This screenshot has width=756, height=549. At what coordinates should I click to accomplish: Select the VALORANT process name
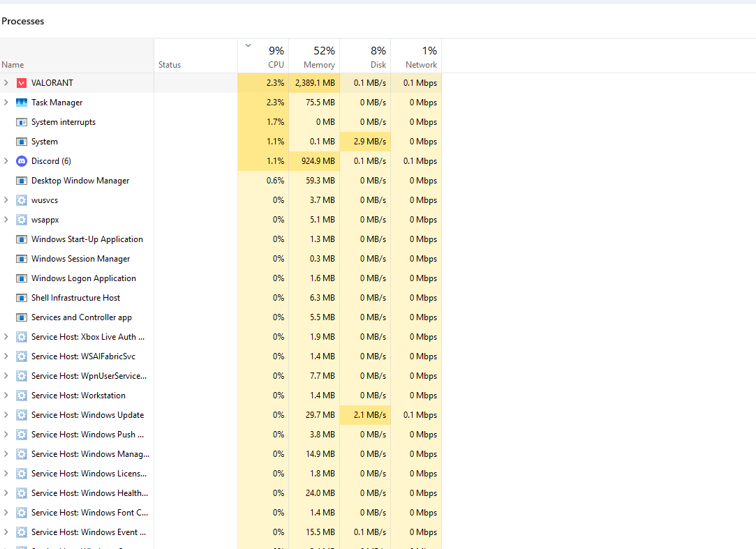pyautogui.click(x=52, y=83)
